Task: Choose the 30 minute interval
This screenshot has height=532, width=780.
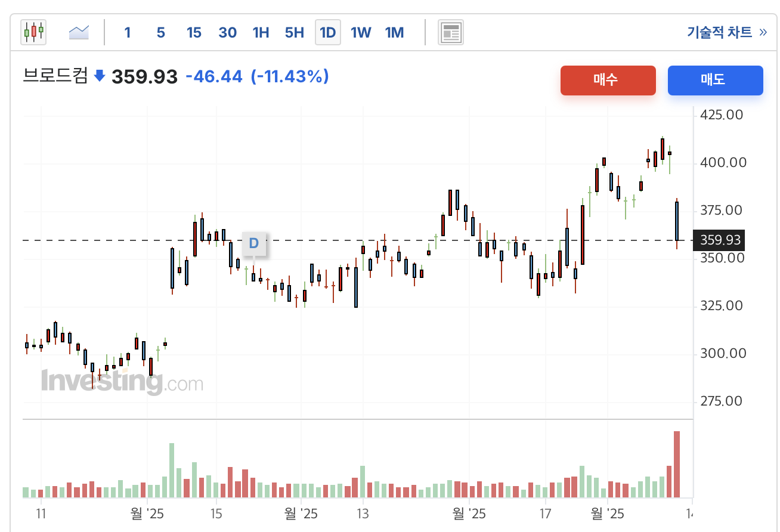Action: tap(227, 32)
